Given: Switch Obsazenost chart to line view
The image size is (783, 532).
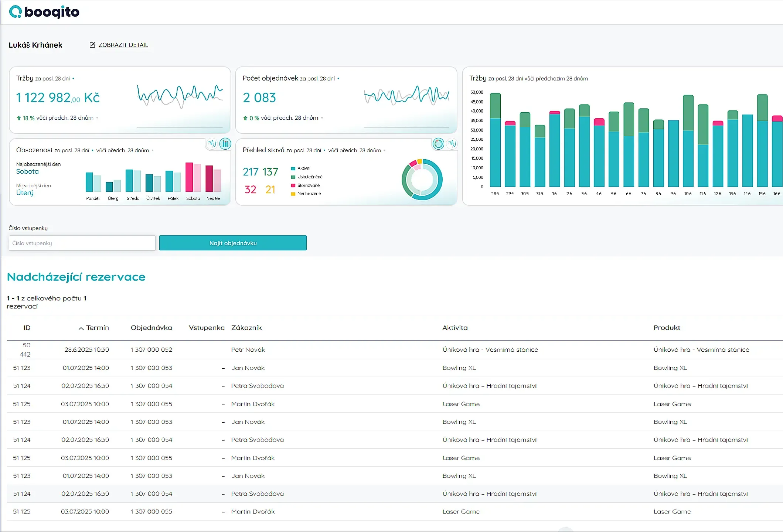Looking at the screenshot, I should (x=212, y=144).
